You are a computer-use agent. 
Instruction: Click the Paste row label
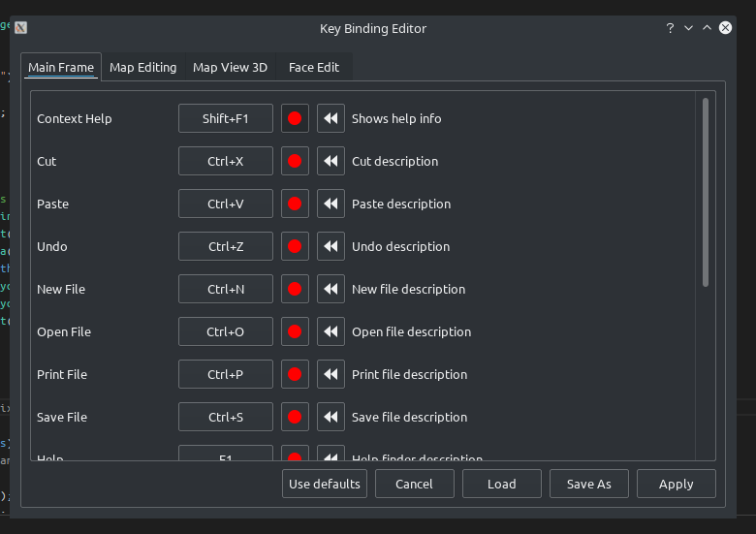(x=52, y=204)
